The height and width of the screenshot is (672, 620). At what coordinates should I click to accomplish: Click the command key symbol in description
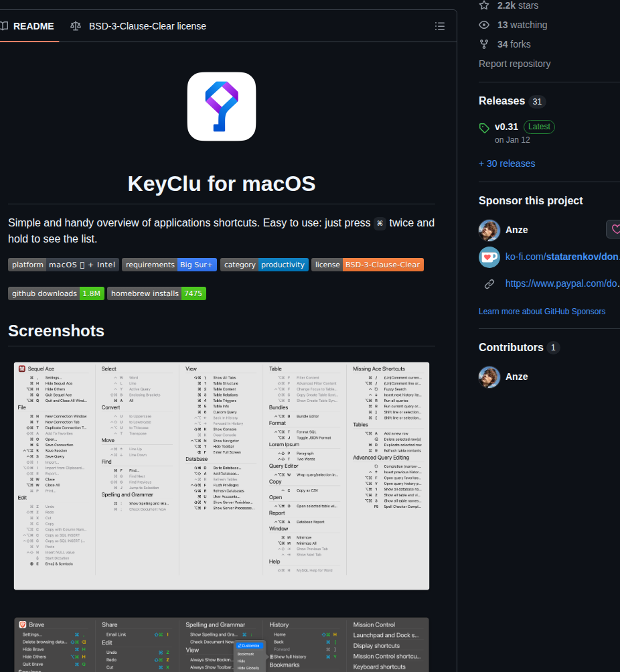380,223
